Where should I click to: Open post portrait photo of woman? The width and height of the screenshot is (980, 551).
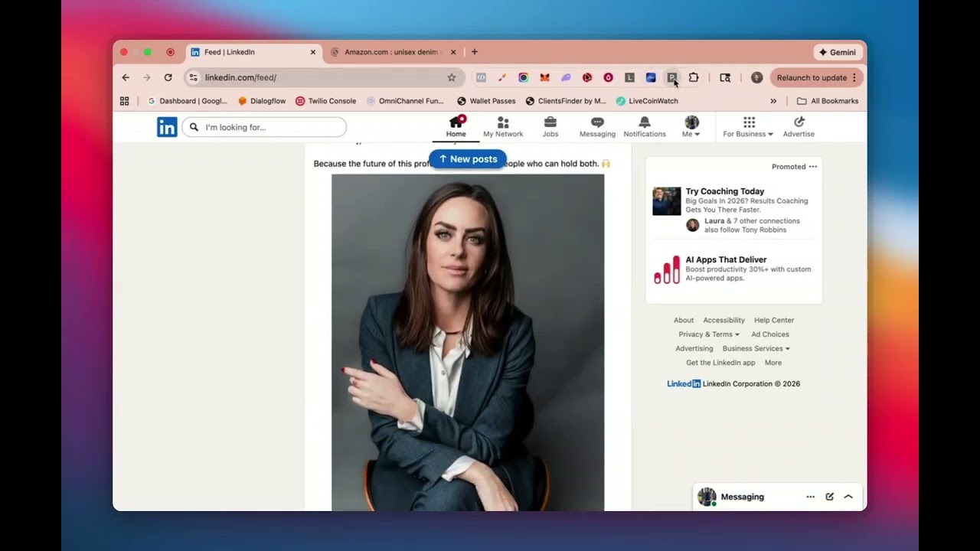click(x=468, y=342)
